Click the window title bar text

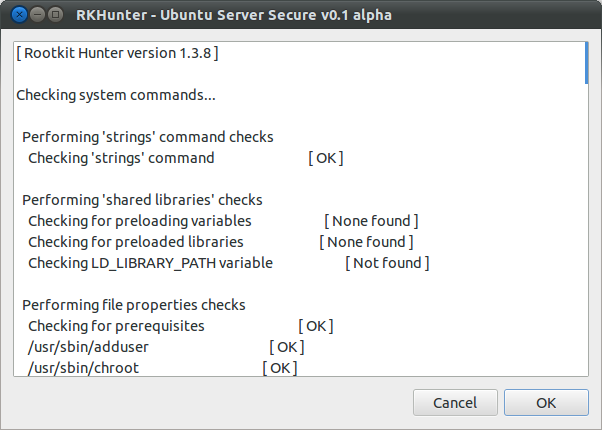click(234, 15)
